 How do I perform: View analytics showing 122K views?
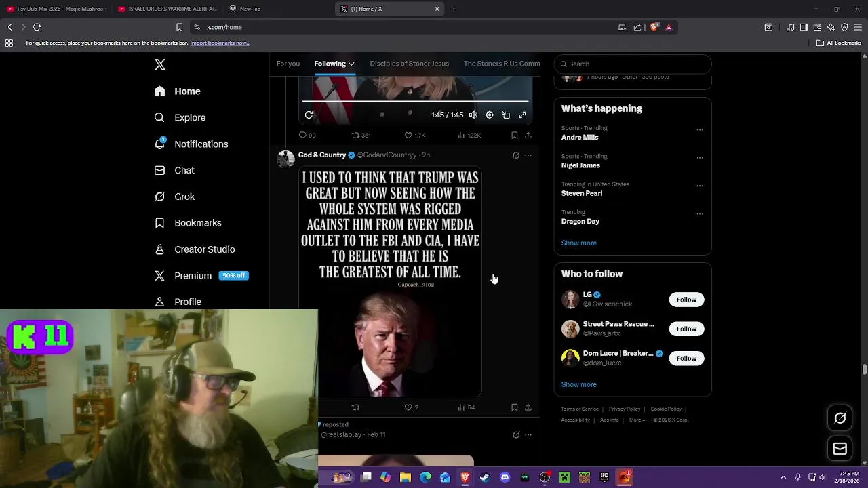[x=469, y=136]
